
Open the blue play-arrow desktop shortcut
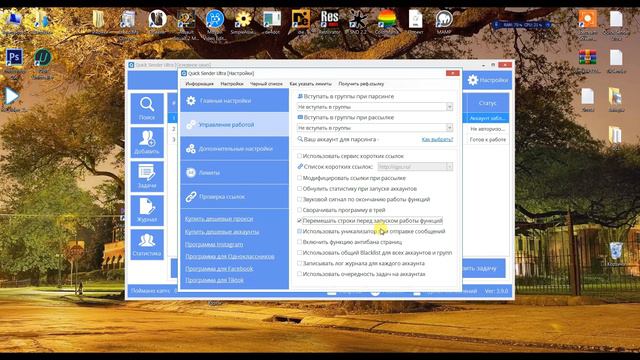[12, 96]
